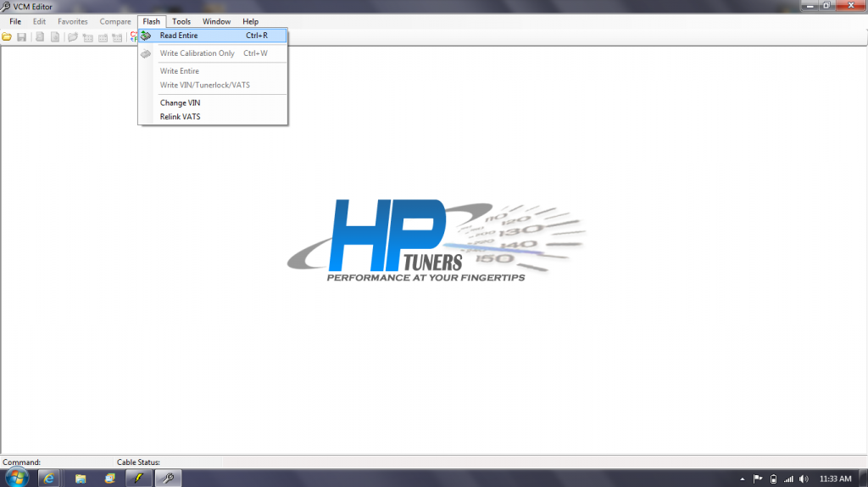Open the Window menu
Screen dimensions: 868x487
tap(216, 21)
